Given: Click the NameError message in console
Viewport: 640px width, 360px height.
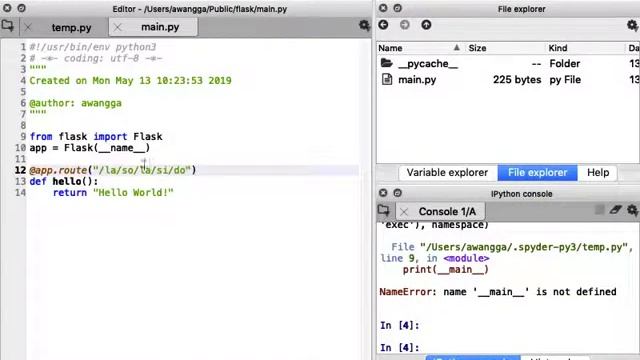Looking at the screenshot, I should pyautogui.click(x=498, y=292).
